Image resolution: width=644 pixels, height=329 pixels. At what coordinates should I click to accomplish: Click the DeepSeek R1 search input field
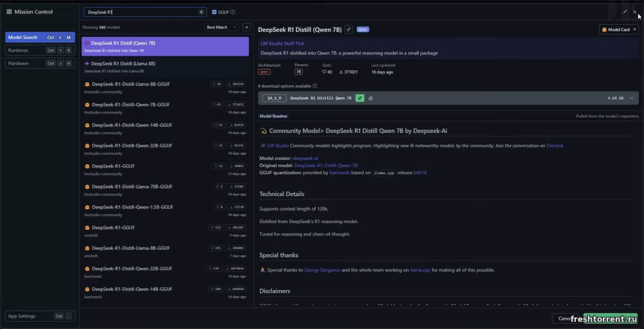point(140,12)
